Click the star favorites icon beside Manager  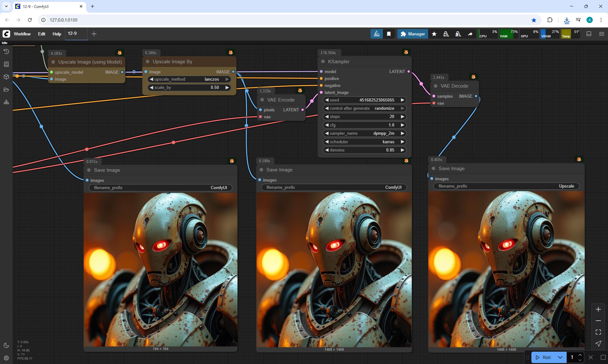[434, 34]
